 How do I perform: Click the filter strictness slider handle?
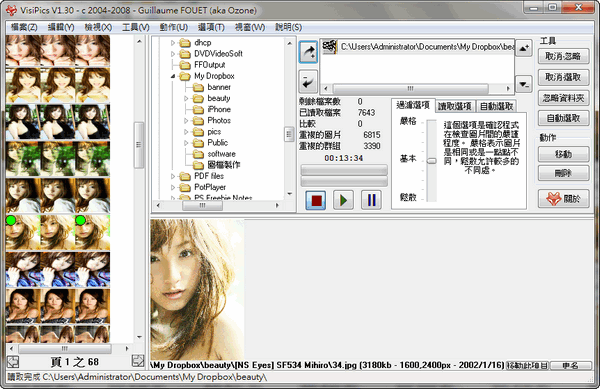click(x=432, y=161)
